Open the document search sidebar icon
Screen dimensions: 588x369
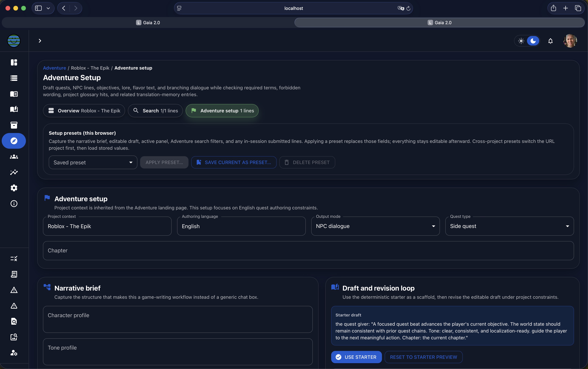pyautogui.click(x=14, y=321)
